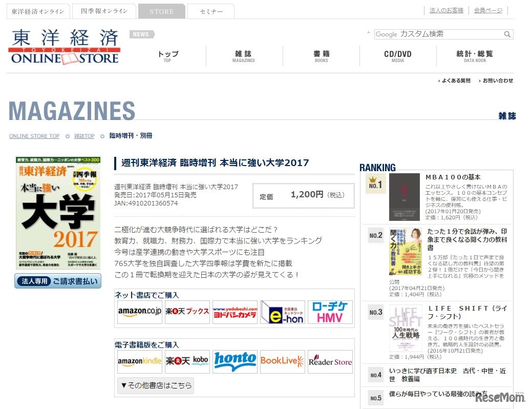Open the ヨドバシカメラ purchase icon
Image resolution: width=532 pixels, height=409 pixels.
click(235, 312)
